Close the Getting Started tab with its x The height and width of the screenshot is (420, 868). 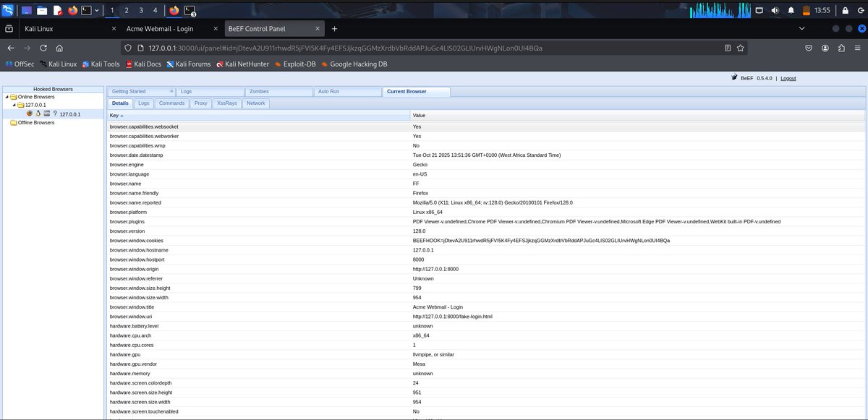coord(171,92)
